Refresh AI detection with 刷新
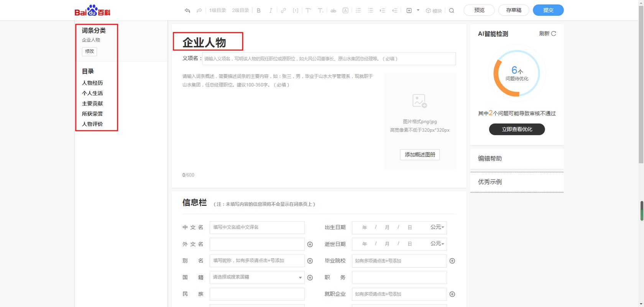 (x=547, y=34)
